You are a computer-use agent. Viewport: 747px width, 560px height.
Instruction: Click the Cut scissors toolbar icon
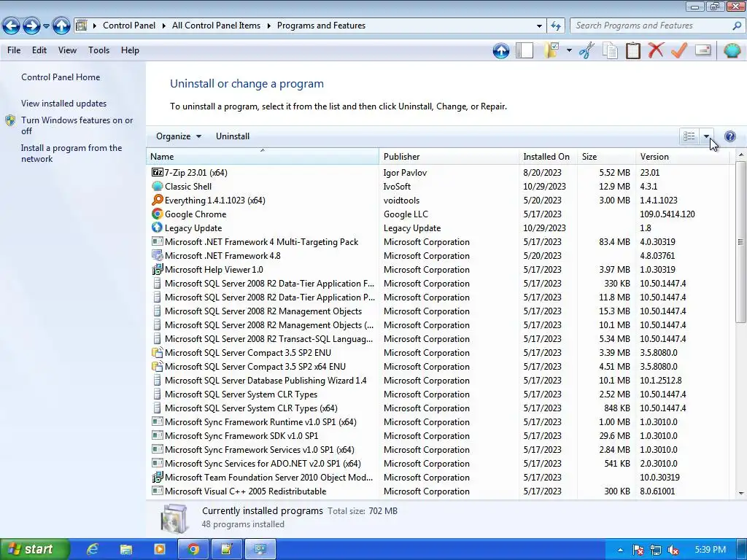[x=587, y=50]
